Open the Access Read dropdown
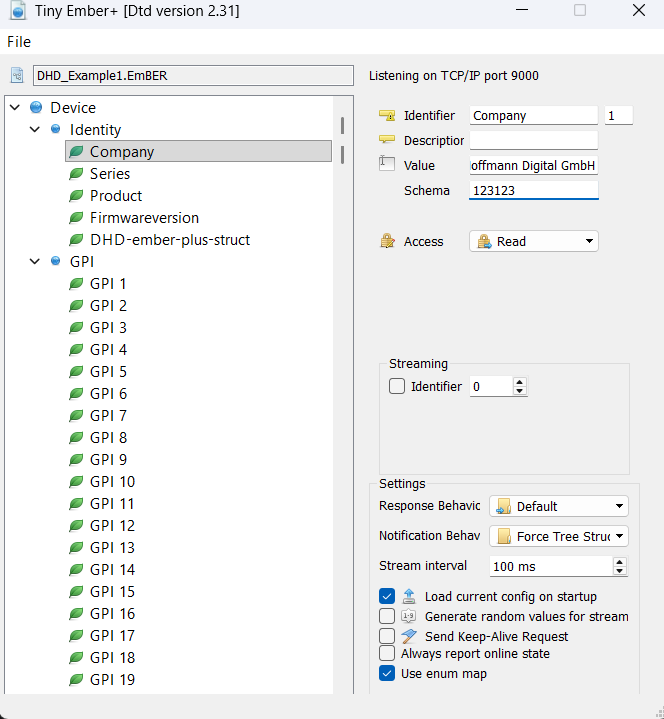This screenshot has width=664, height=719. [x=534, y=241]
